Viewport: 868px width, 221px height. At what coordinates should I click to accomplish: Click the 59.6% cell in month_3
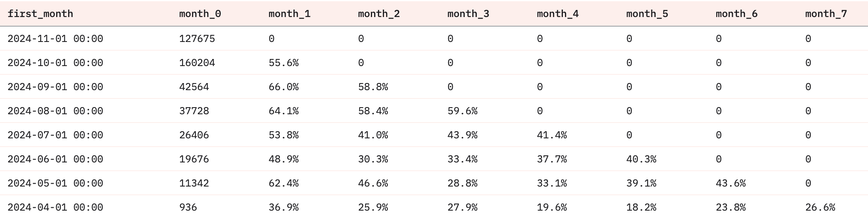tap(462, 111)
